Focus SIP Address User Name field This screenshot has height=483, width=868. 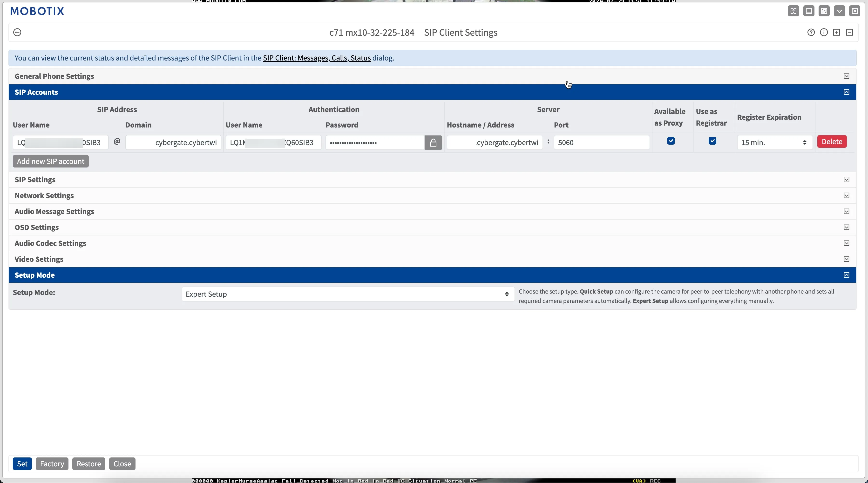tap(61, 142)
